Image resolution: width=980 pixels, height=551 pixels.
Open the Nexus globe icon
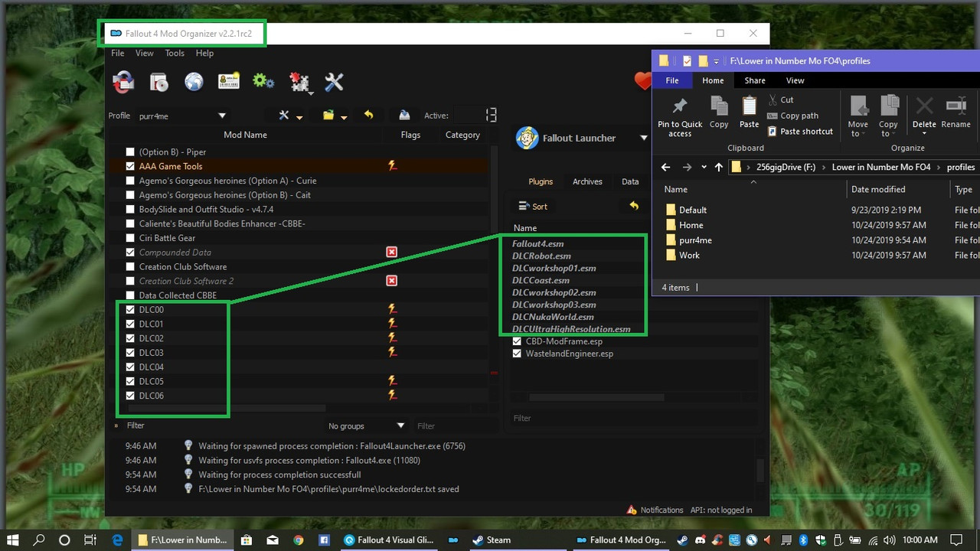pos(194,82)
